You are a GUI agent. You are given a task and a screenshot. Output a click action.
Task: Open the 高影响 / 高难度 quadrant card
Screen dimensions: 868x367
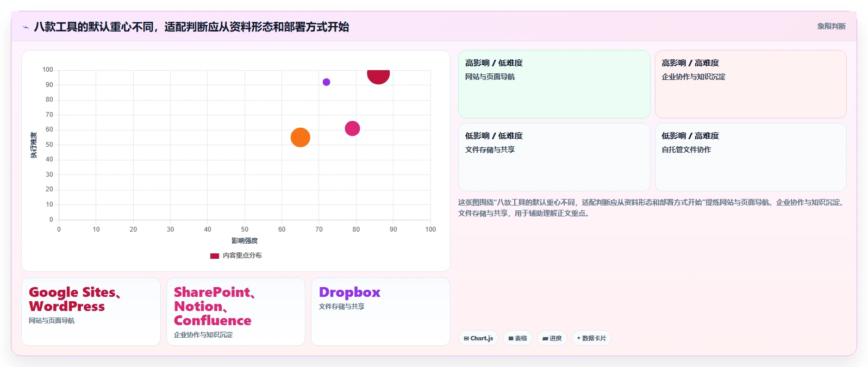click(751, 84)
